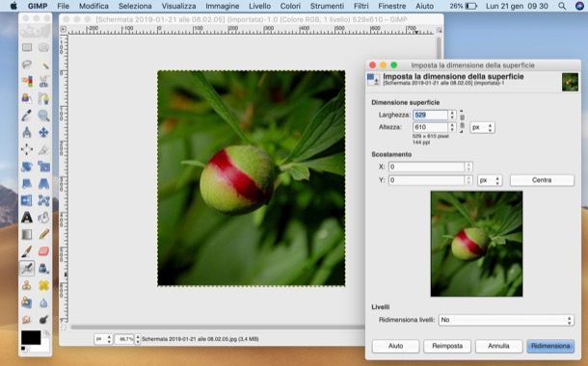588x366 pixels.
Task: Select the Crop tool
Action: tap(43, 149)
